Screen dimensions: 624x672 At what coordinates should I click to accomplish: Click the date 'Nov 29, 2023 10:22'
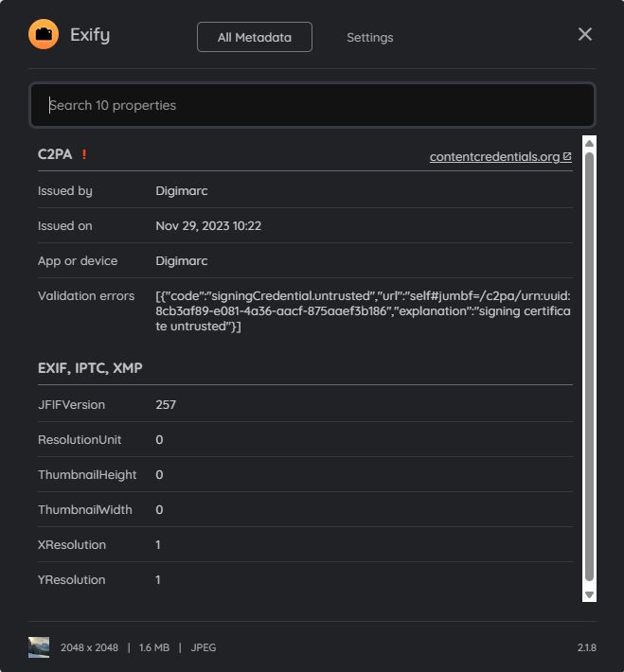point(208,226)
